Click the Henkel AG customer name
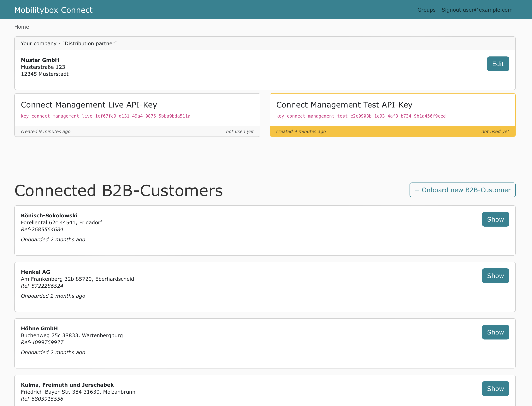This screenshot has width=532, height=406. tap(36, 272)
